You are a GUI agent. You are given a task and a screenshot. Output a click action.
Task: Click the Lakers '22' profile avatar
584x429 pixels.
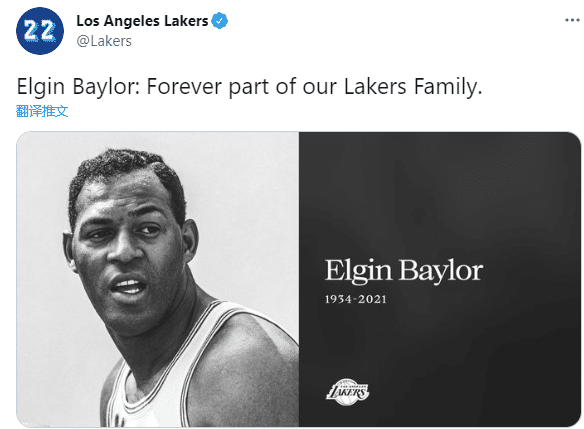[x=40, y=31]
